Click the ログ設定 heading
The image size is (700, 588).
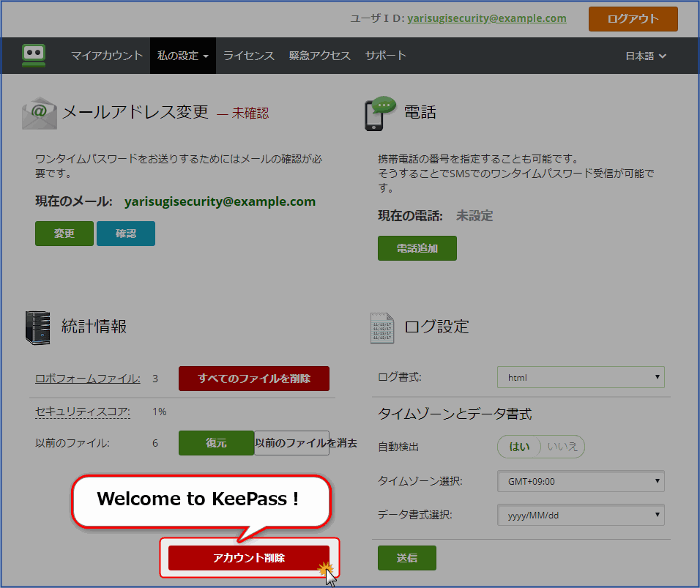(x=436, y=327)
